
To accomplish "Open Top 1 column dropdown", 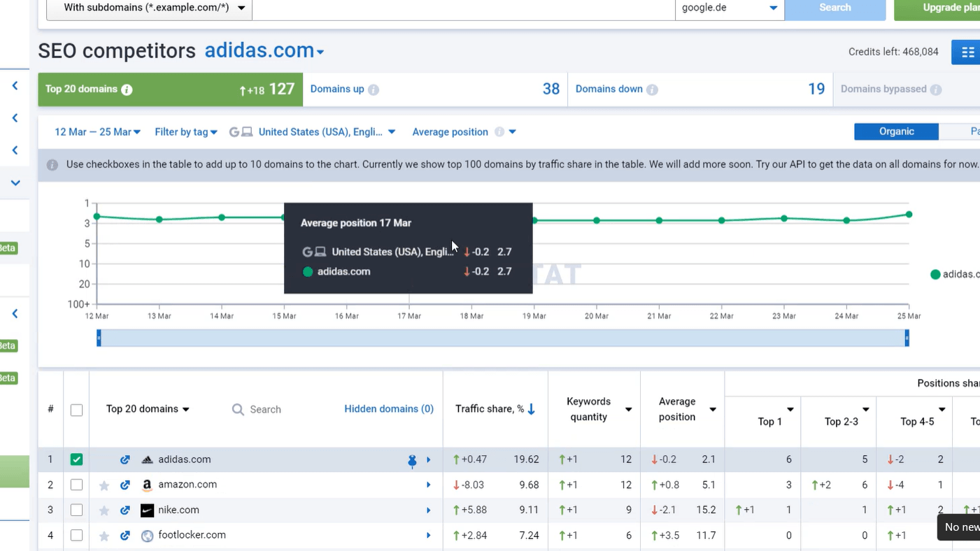I will [790, 410].
